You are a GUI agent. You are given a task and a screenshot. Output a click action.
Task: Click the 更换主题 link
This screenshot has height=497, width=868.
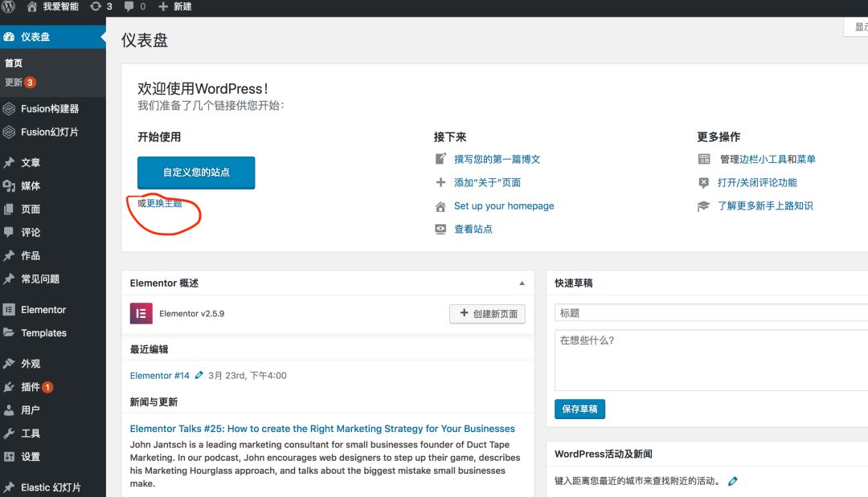(164, 203)
